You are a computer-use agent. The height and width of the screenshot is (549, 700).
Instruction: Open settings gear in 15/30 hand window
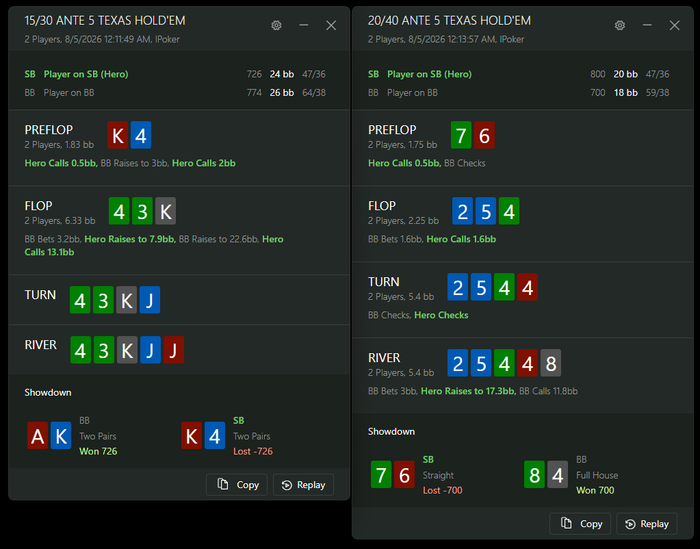[x=276, y=25]
